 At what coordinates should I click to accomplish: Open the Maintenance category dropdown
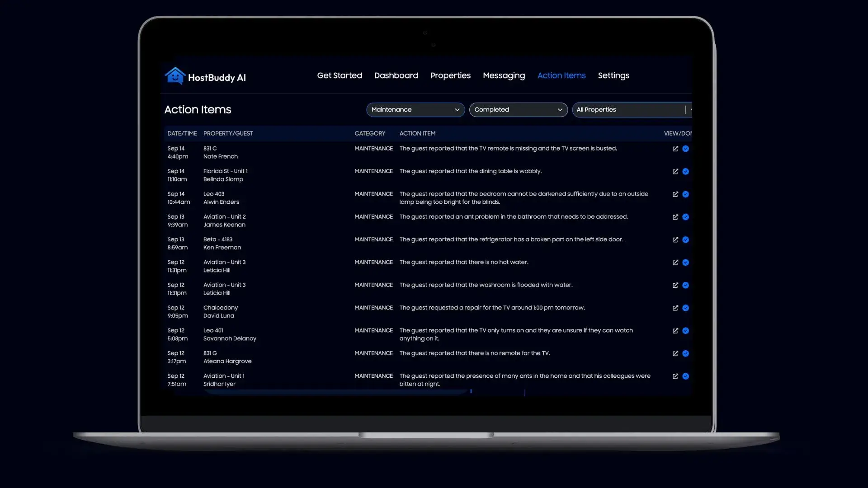click(x=415, y=110)
